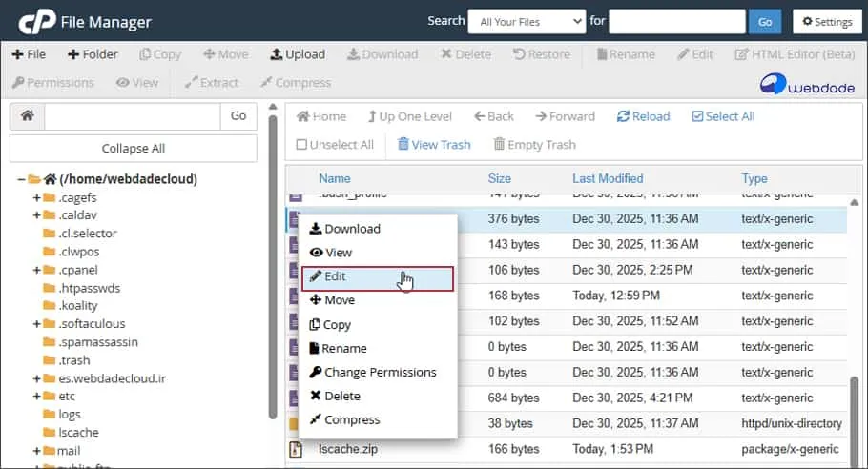The width and height of the screenshot is (868, 469).
Task: Click the Permissions toolbar button
Action: pyautogui.click(x=53, y=82)
